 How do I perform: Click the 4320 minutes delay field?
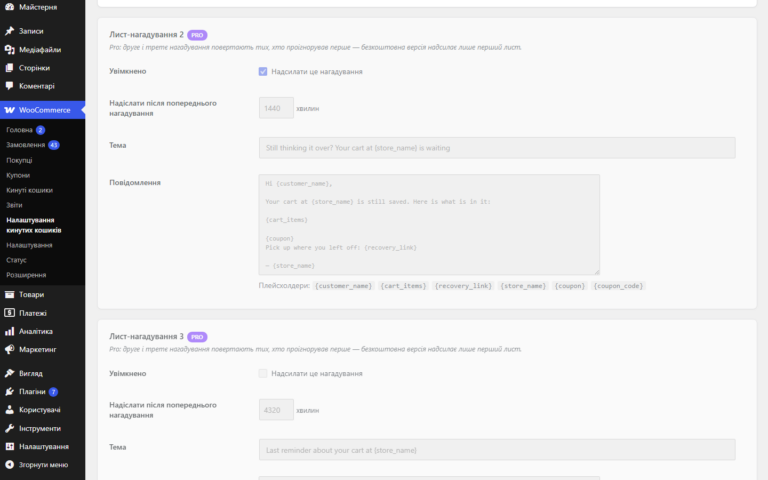pyautogui.click(x=276, y=410)
